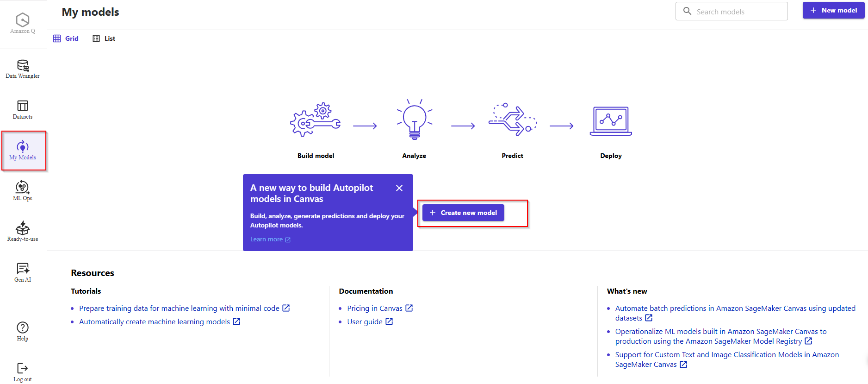Open Amazon Q from the sidebar

(x=23, y=23)
